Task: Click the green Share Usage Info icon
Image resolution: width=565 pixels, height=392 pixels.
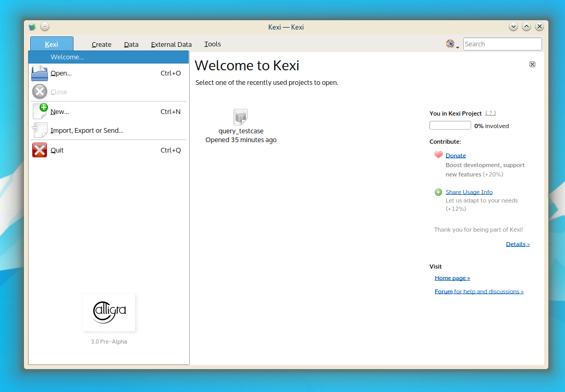Action: [438, 192]
